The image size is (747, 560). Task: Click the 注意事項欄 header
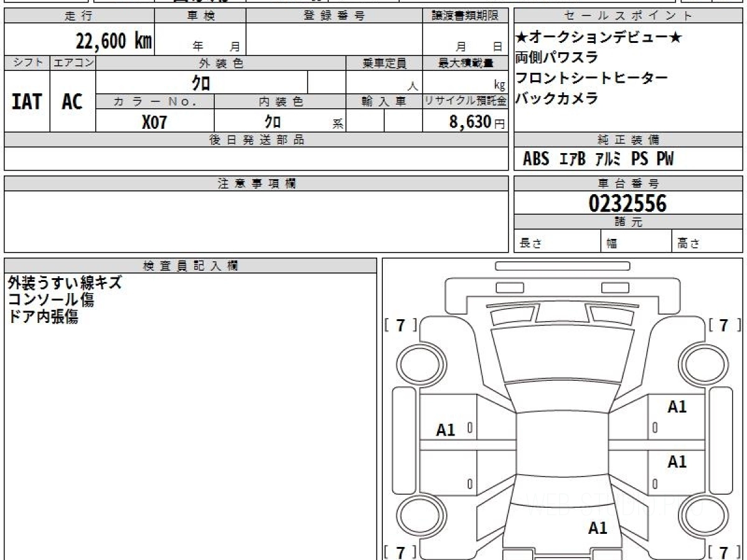(x=256, y=184)
